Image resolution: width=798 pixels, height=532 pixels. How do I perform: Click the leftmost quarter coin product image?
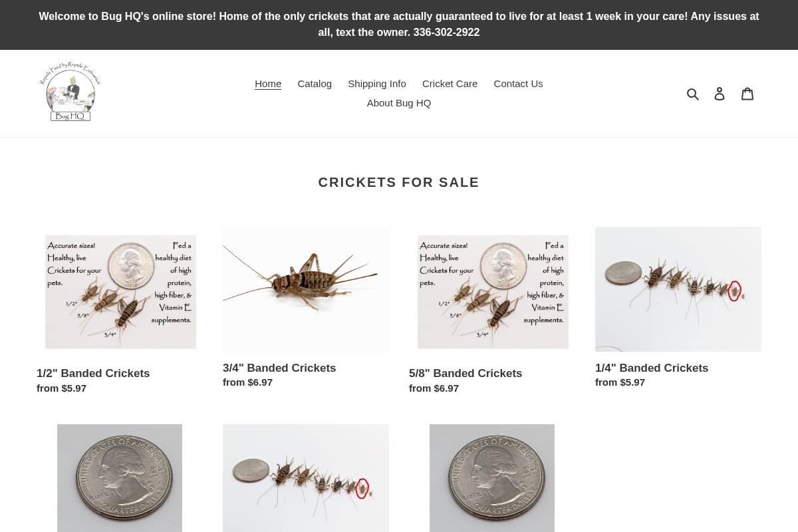[120, 478]
